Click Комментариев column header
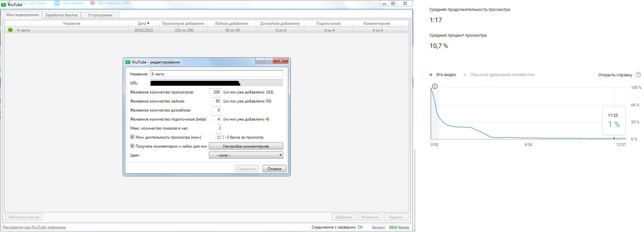 click(x=378, y=23)
